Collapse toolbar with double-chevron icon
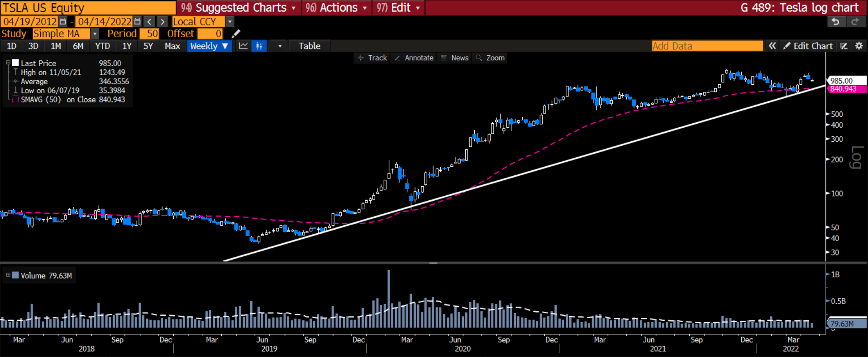 coord(772,46)
